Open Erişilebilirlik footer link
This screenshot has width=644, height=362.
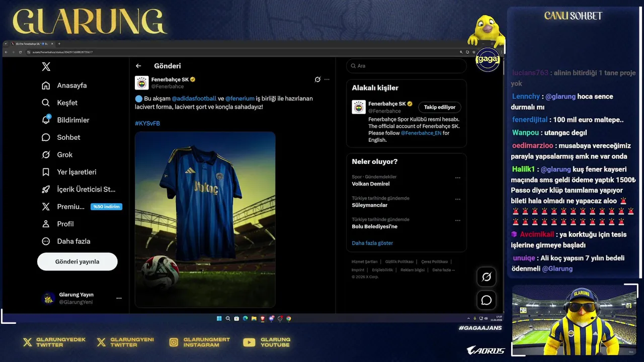(382, 270)
